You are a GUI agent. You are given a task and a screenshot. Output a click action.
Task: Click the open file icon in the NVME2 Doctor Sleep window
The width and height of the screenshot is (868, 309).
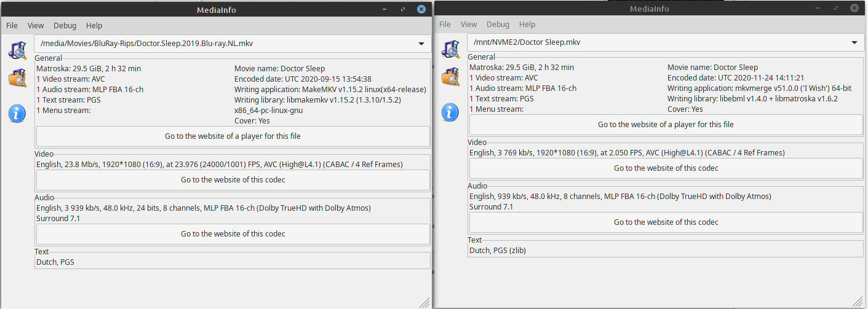(450, 49)
